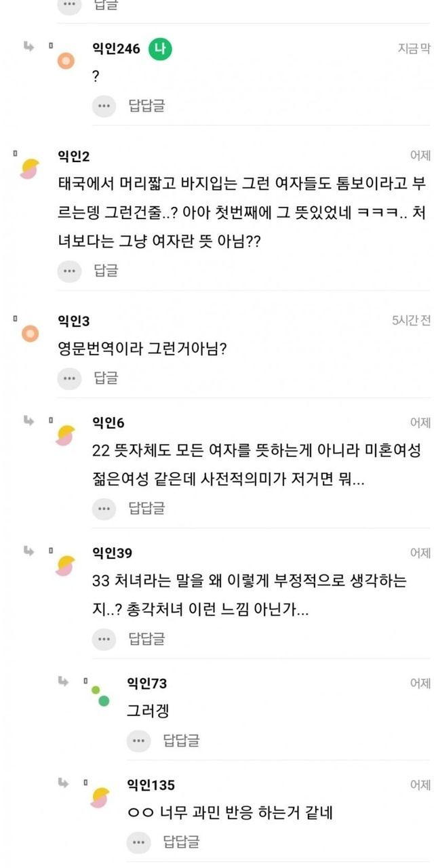The width and height of the screenshot is (434, 868).
Task: Open 익인39's username profile link
Action: tap(112, 553)
